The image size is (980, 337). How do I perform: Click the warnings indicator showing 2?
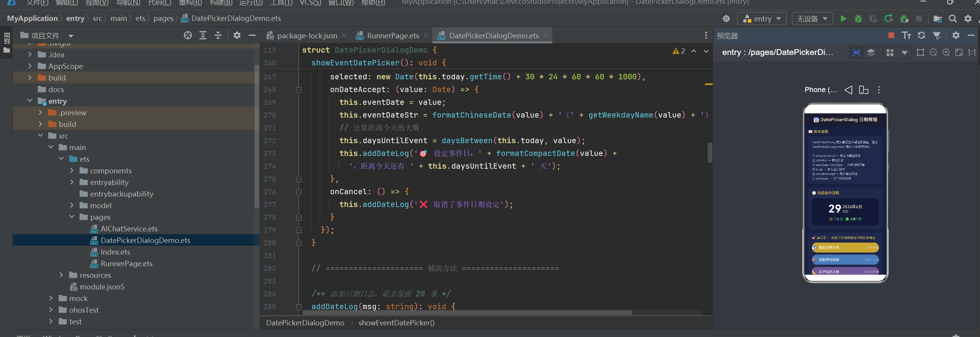point(679,51)
